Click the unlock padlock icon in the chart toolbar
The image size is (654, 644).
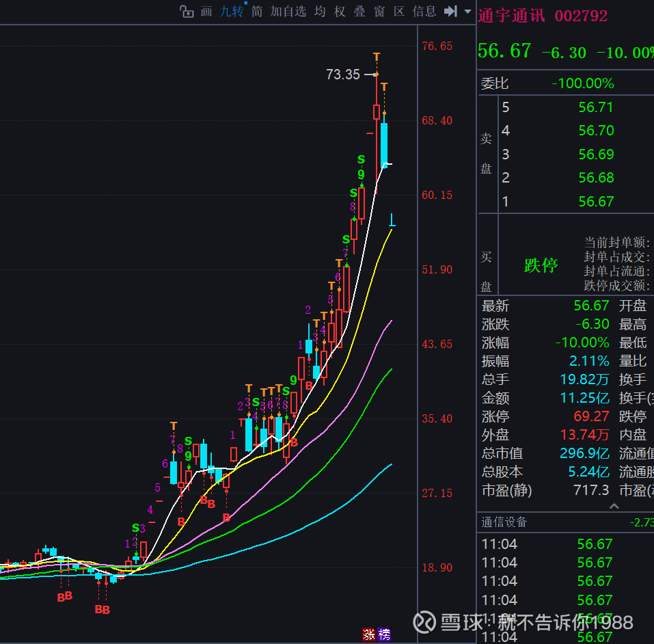(x=187, y=11)
